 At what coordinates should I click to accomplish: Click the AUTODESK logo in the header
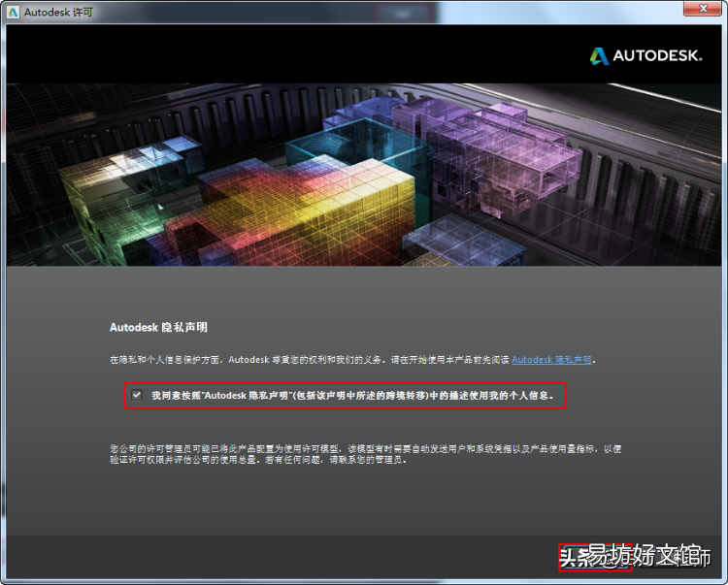pos(645,56)
